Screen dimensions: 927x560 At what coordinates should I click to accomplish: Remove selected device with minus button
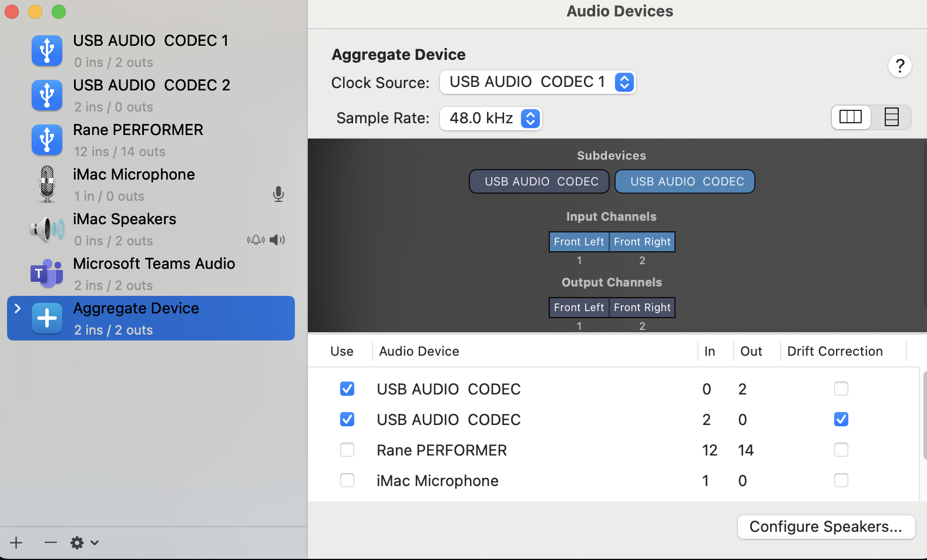(x=51, y=542)
